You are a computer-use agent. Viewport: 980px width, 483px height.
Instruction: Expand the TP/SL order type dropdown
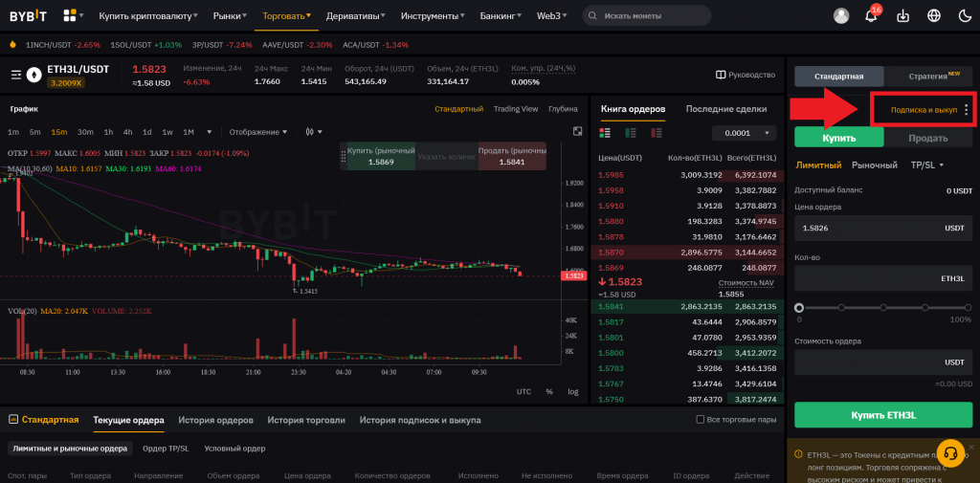click(926, 165)
